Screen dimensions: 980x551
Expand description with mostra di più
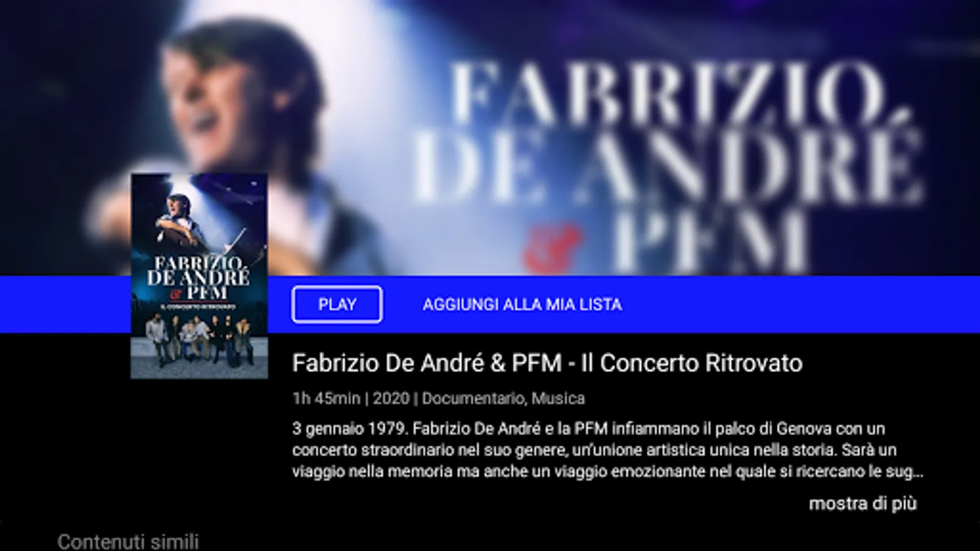pos(862,503)
